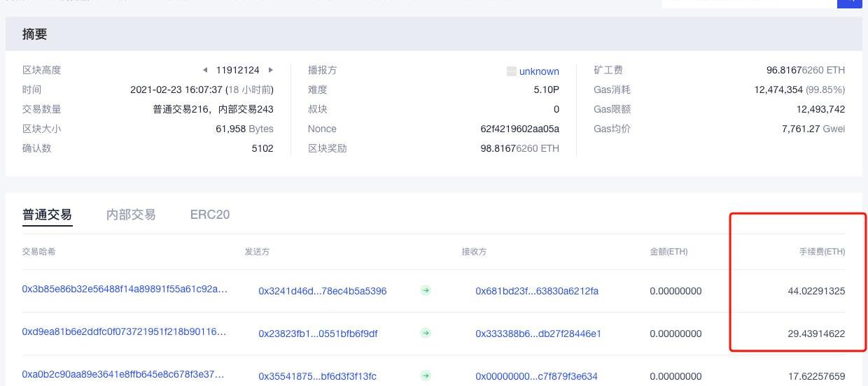The width and height of the screenshot is (868, 386).
Task: Select the 普通交易 tab
Action: click(47, 215)
